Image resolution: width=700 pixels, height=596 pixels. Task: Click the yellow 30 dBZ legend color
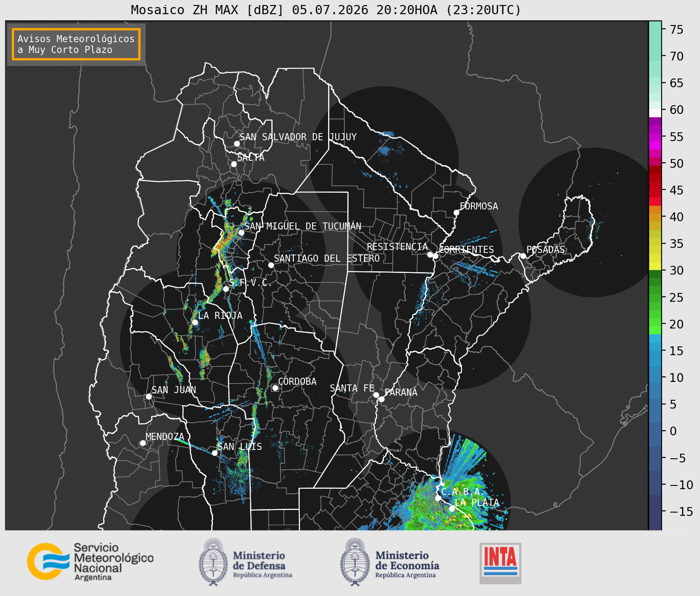[x=655, y=266]
